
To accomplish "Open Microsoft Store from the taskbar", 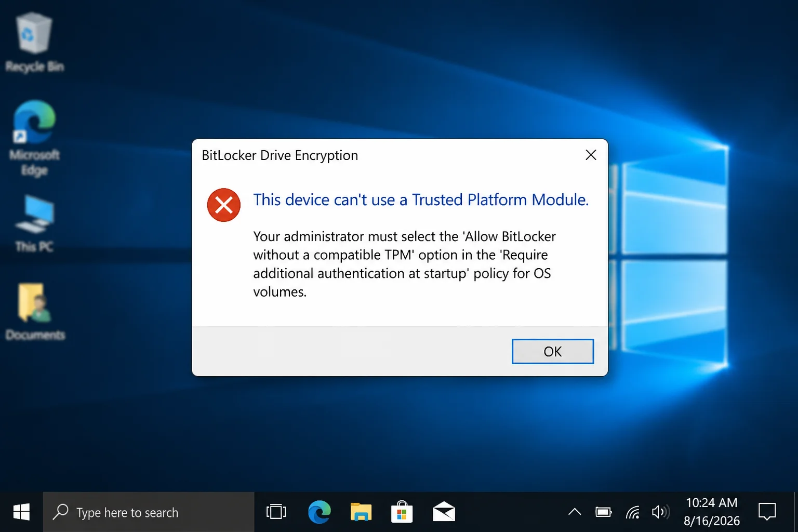I will click(x=402, y=512).
